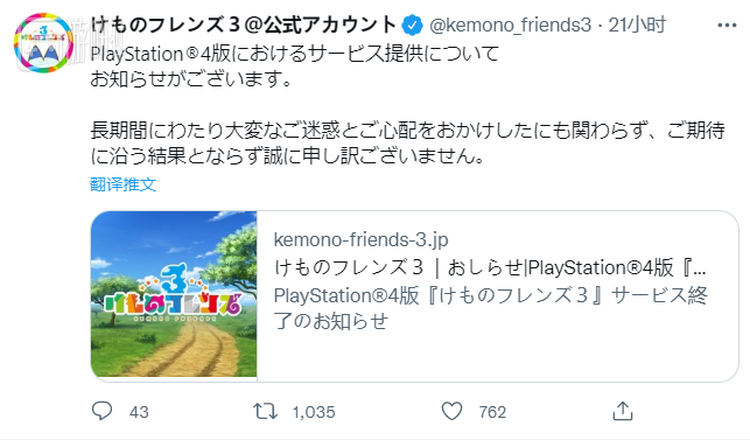Open the share icon menu
The width and height of the screenshot is (750, 440).
622,410
